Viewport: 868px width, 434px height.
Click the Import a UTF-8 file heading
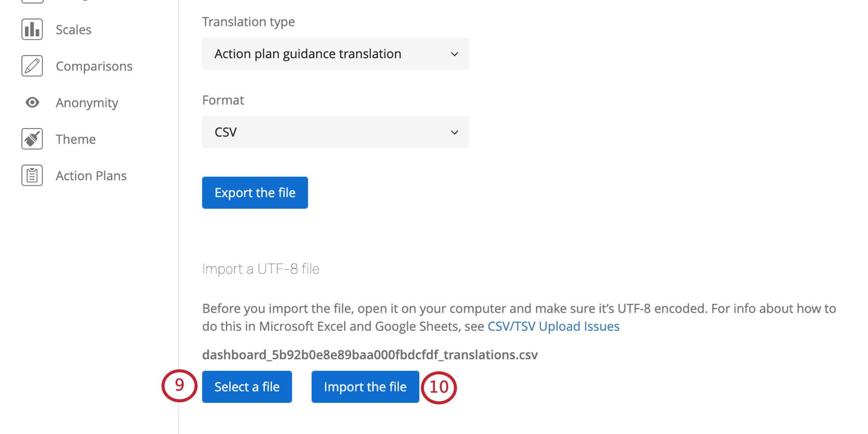coord(260,269)
